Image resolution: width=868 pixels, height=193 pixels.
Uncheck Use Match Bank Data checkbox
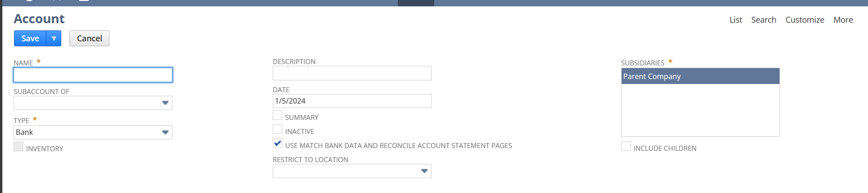click(x=278, y=144)
